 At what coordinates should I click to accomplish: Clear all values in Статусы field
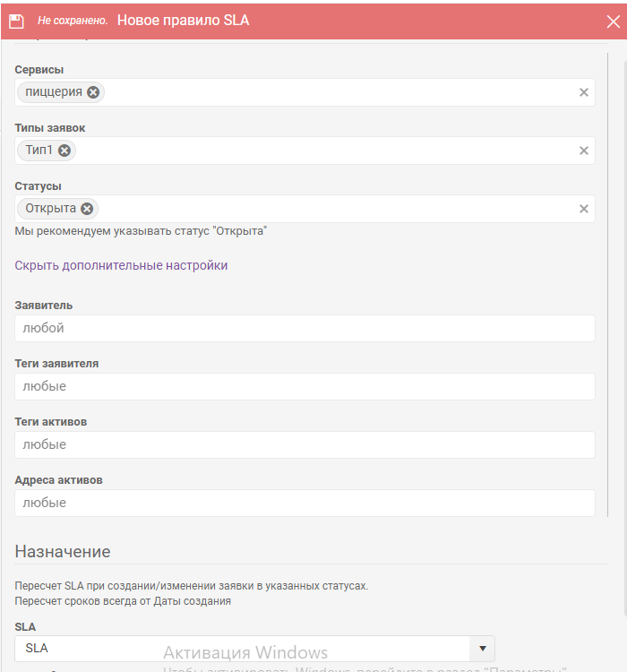coord(584,209)
